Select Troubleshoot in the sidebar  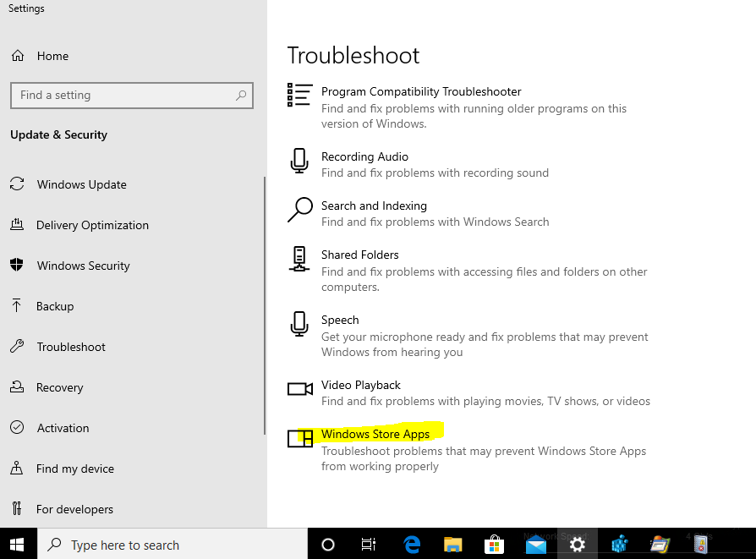pyautogui.click(x=71, y=346)
